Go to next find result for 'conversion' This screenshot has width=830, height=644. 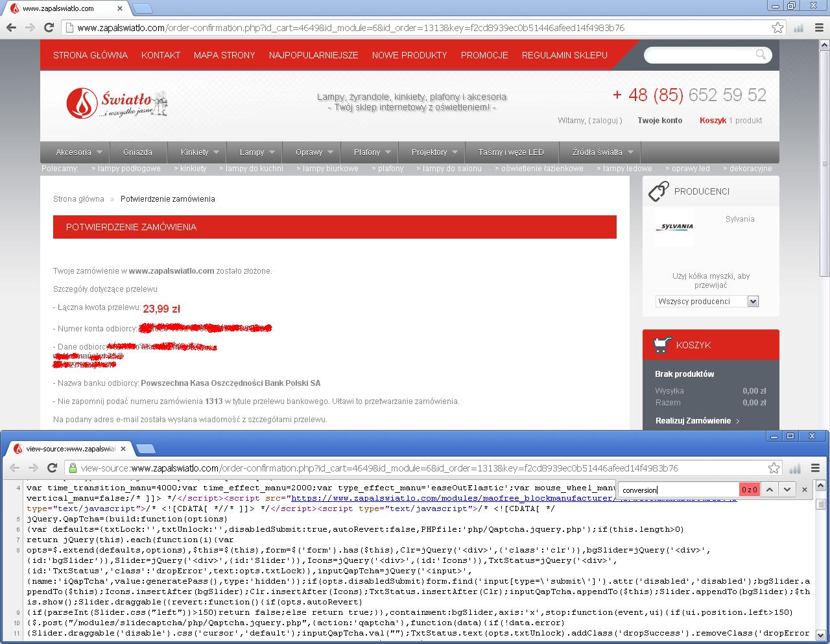pos(787,490)
